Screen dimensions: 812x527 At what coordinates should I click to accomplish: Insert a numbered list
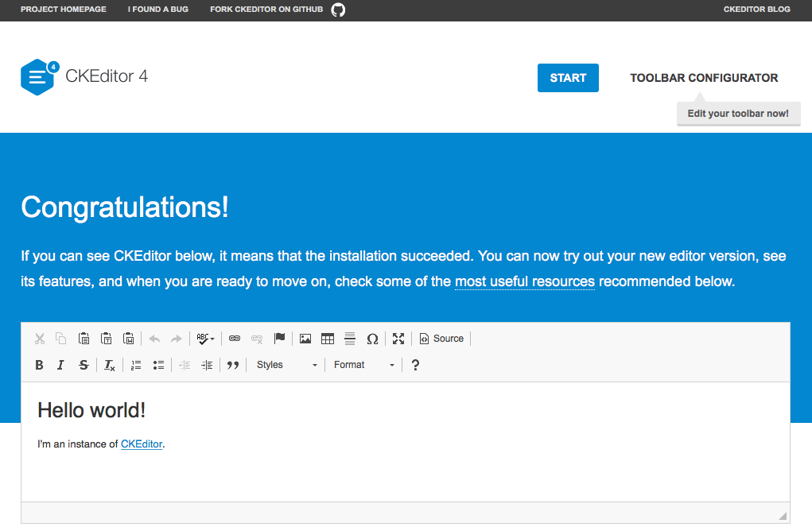[x=136, y=365]
